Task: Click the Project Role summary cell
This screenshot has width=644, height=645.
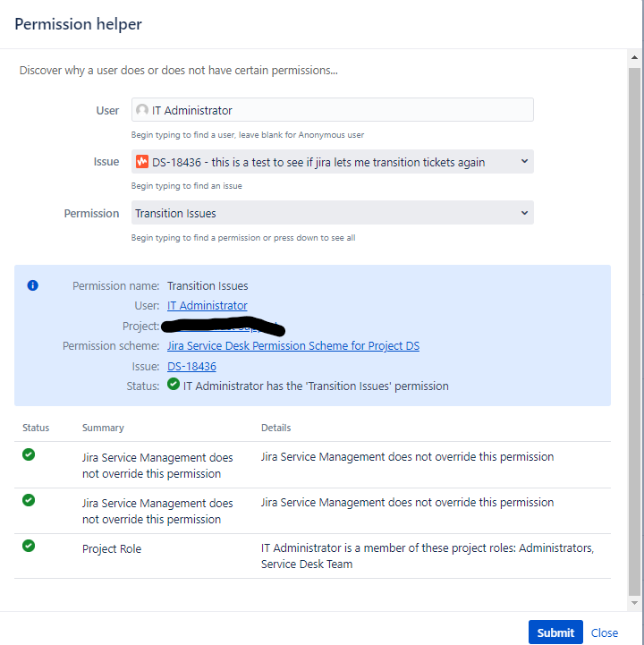Action: pyautogui.click(x=112, y=548)
